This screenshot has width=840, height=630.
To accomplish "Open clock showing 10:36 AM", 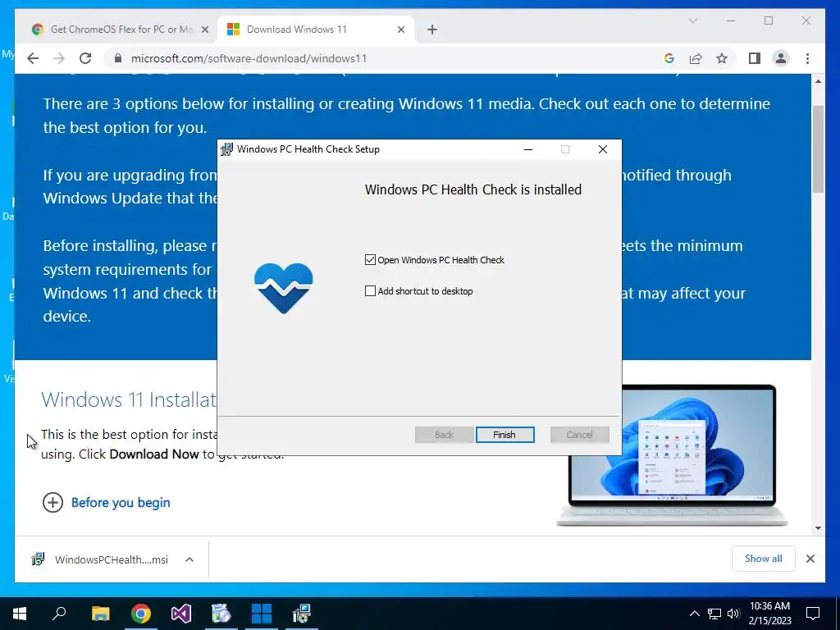I will pos(769,614).
